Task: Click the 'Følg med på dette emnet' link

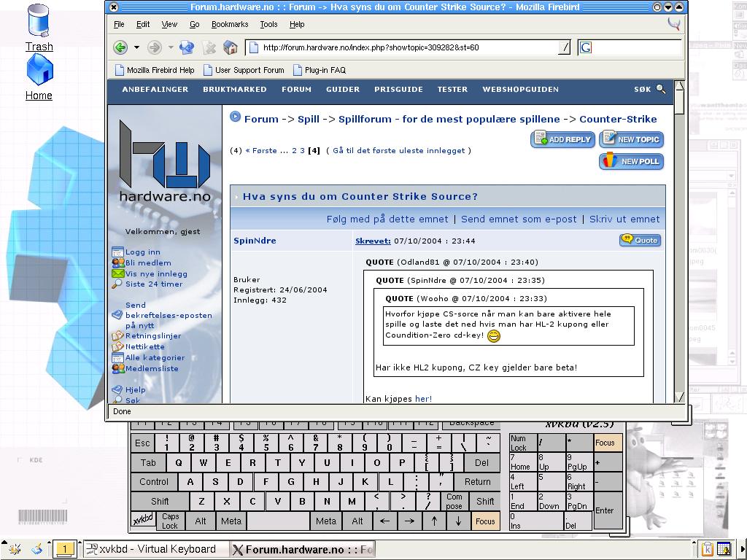Action: tap(387, 219)
